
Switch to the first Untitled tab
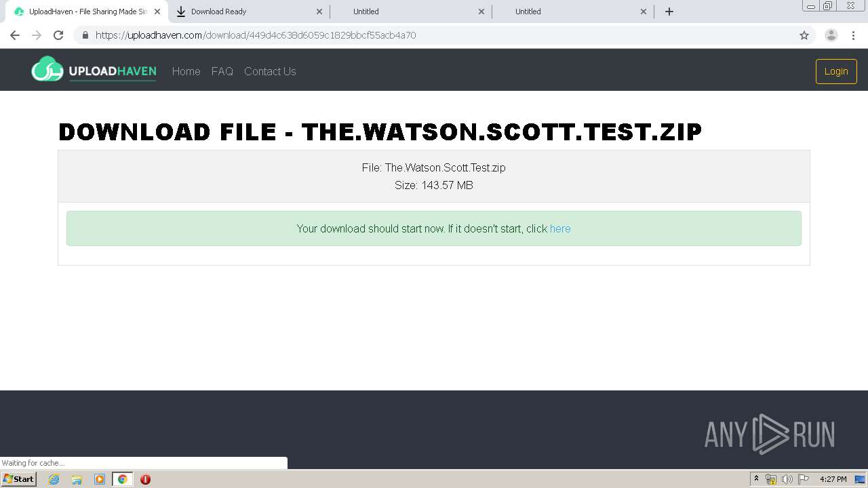click(x=410, y=12)
